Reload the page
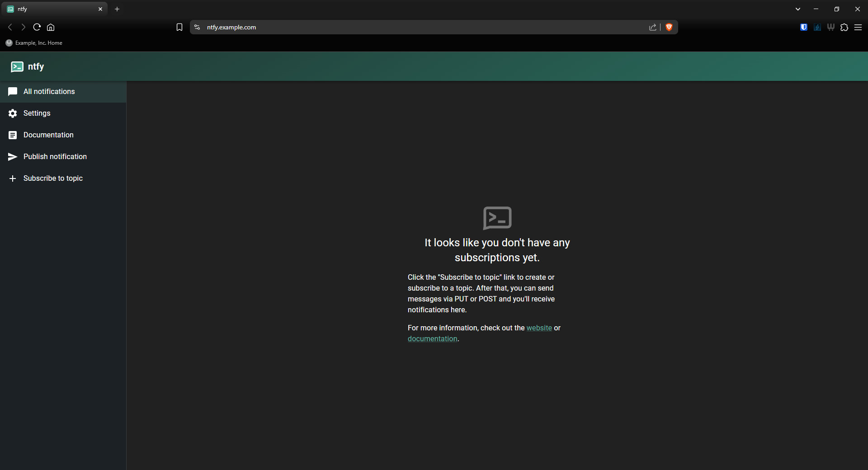This screenshot has width=868, height=470. [x=37, y=28]
